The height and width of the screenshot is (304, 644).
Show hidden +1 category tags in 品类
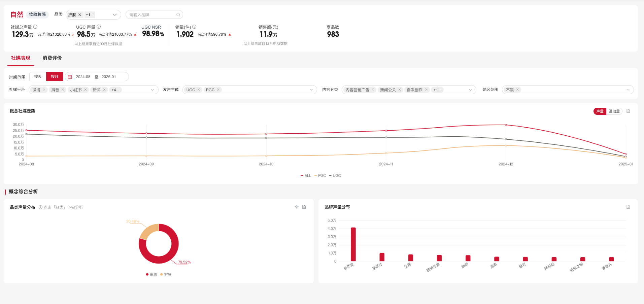(x=90, y=15)
